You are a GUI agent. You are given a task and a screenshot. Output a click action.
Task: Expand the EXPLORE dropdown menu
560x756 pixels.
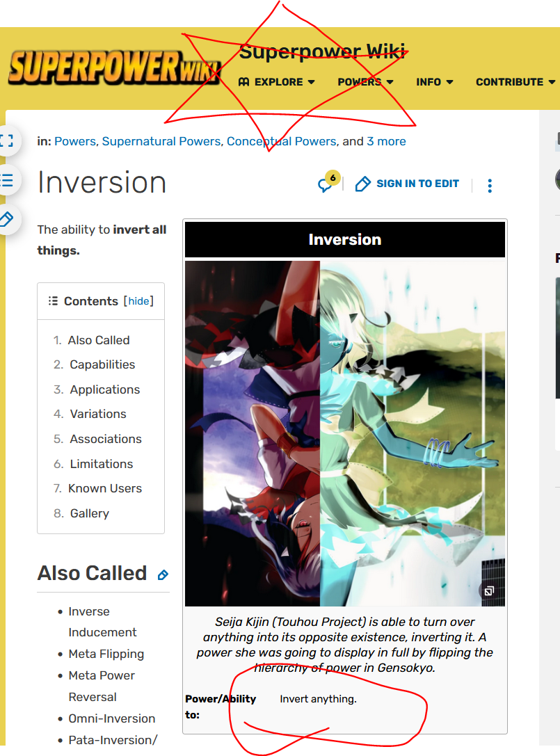click(277, 82)
